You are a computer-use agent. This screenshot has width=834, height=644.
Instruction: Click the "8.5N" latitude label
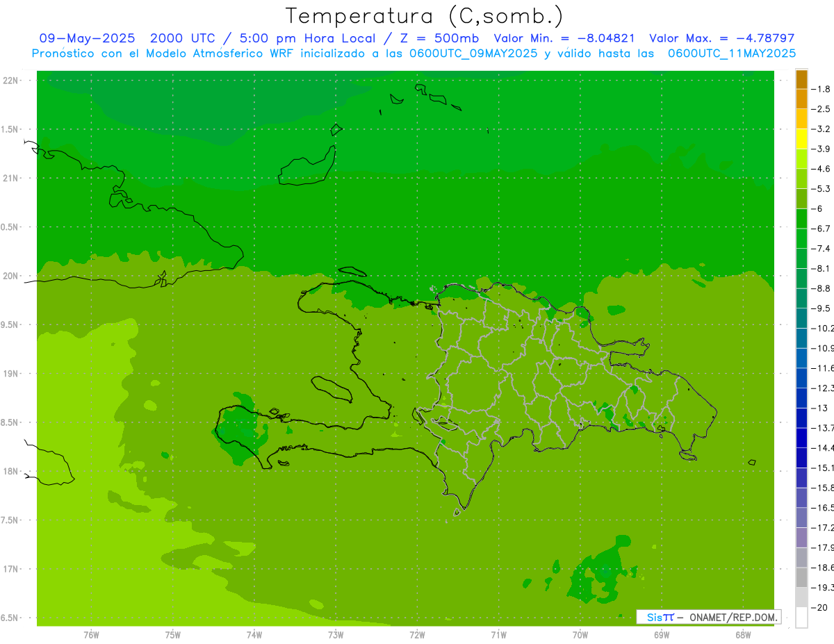click(x=10, y=422)
